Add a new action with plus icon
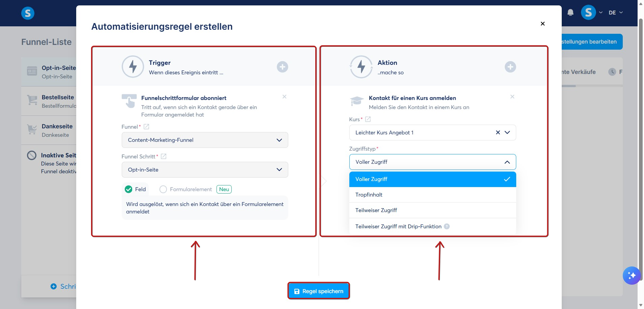Screen dimensions: 644x309 510,67
